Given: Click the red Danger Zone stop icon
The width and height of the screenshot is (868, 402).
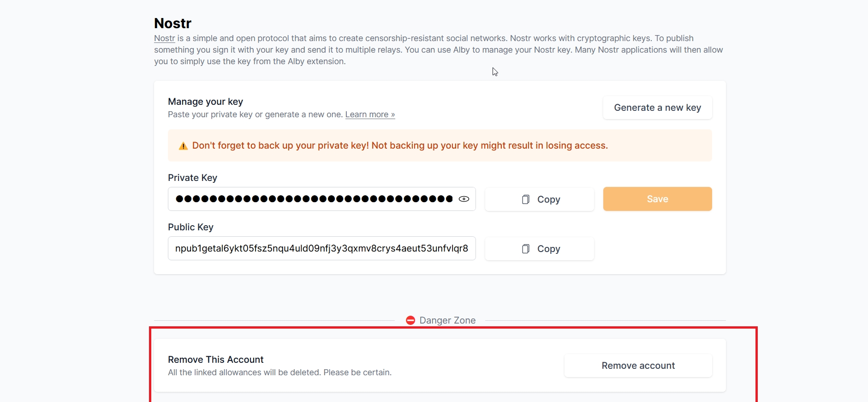Looking at the screenshot, I should coord(410,320).
